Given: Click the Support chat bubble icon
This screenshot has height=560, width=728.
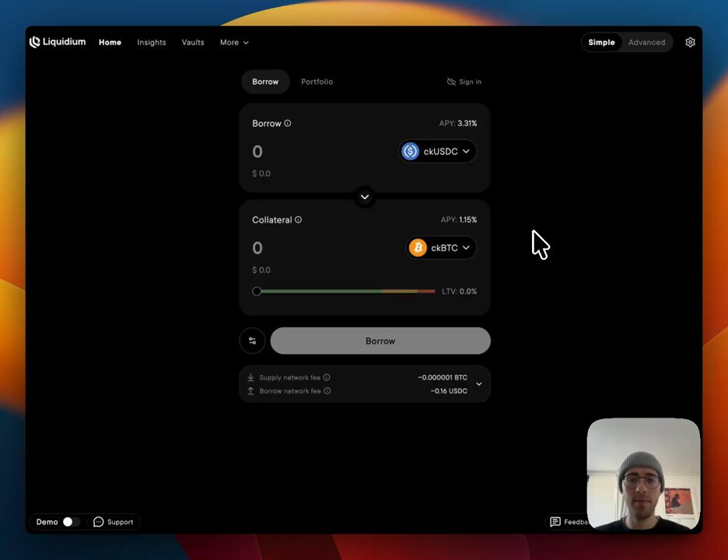Looking at the screenshot, I should tap(99, 522).
